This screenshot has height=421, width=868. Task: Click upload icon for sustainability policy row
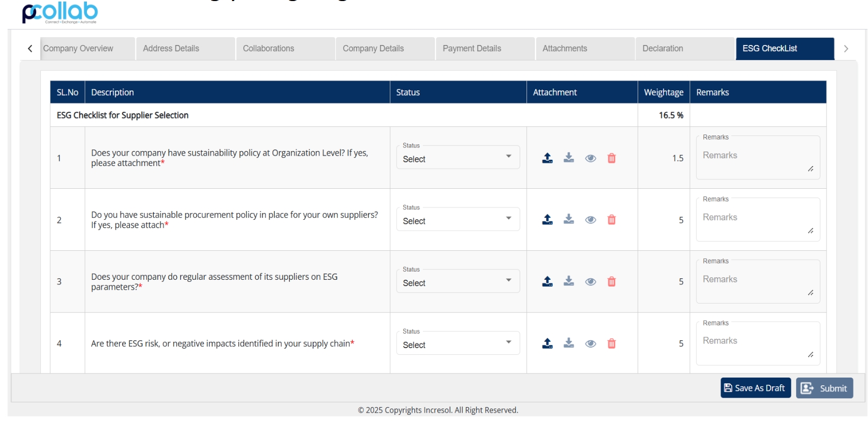coord(547,158)
